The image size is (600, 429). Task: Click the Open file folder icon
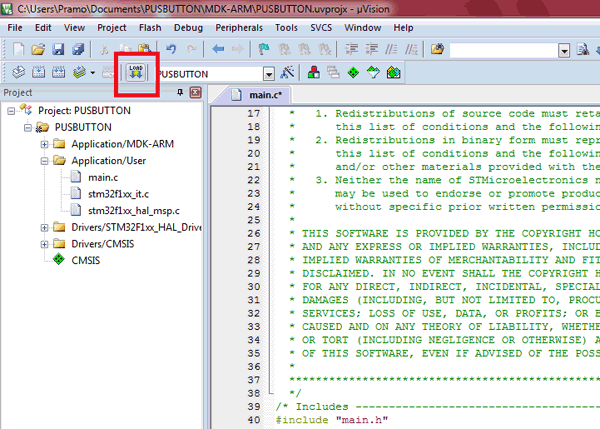[38, 49]
